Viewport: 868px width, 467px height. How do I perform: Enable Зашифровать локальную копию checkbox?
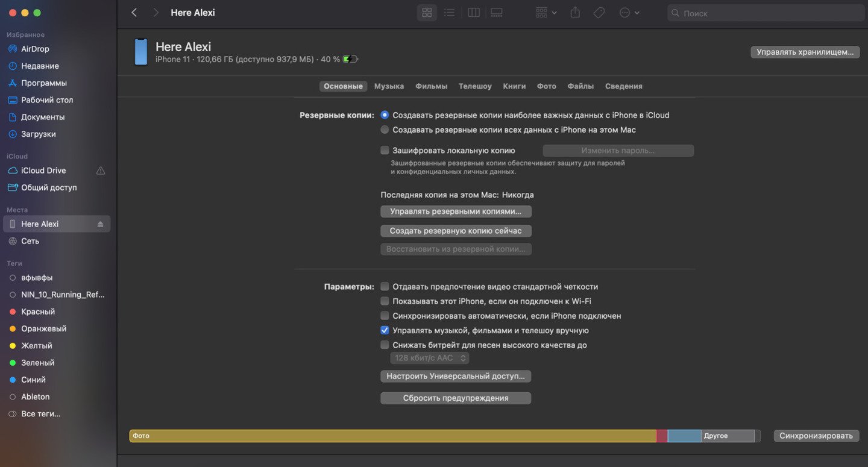[385, 151]
